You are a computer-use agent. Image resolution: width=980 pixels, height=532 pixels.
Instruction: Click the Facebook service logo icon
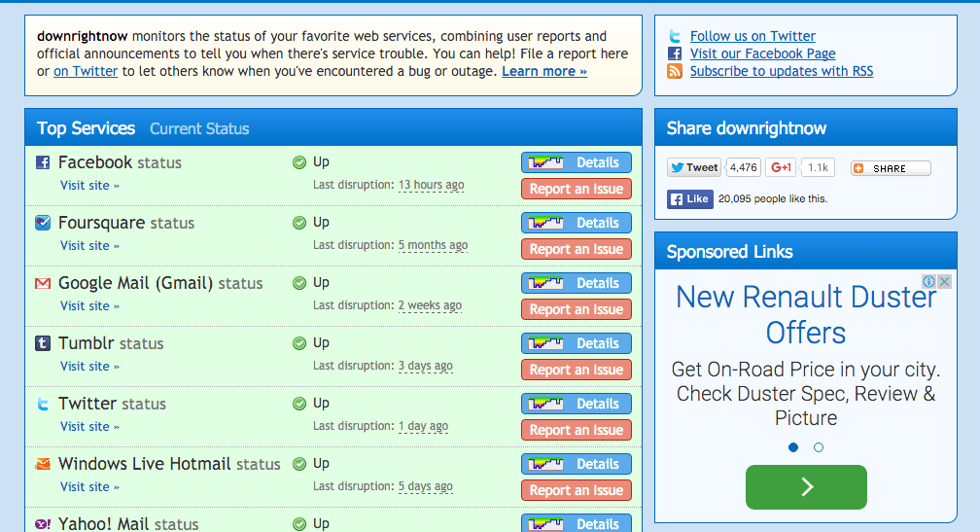(x=43, y=163)
